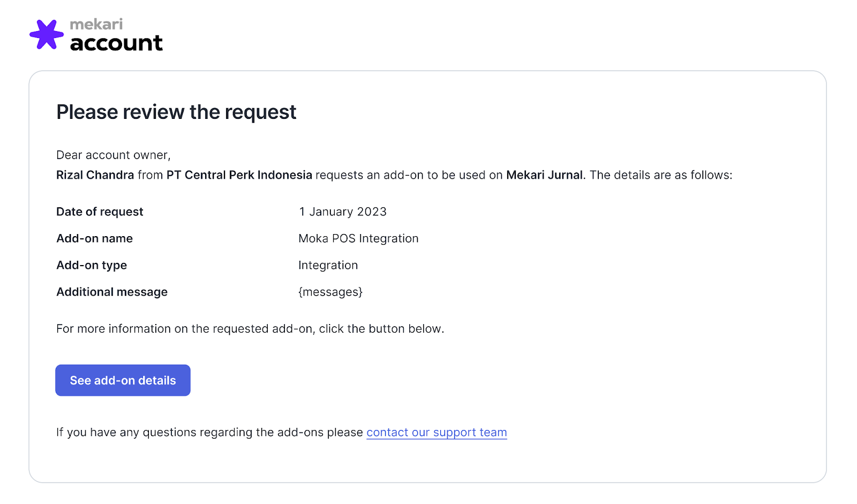Click the "Mekari Jurnal" product name
Screen dimensions: 857x504
coord(544,175)
